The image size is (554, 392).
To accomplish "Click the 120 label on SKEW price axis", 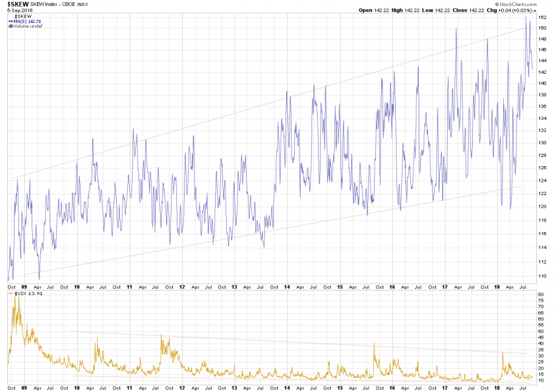I will tap(542, 206).
